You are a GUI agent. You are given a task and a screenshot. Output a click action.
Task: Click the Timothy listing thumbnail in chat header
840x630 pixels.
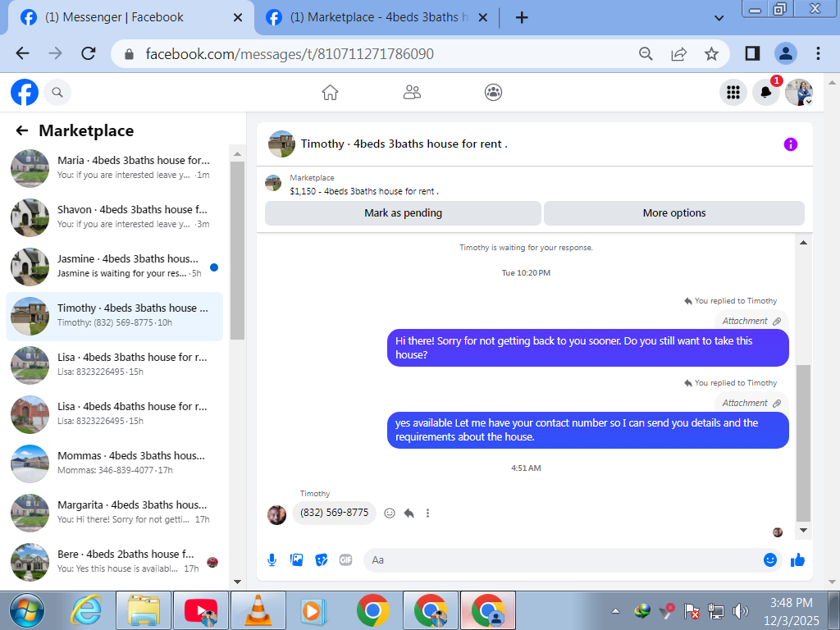[281, 144]
